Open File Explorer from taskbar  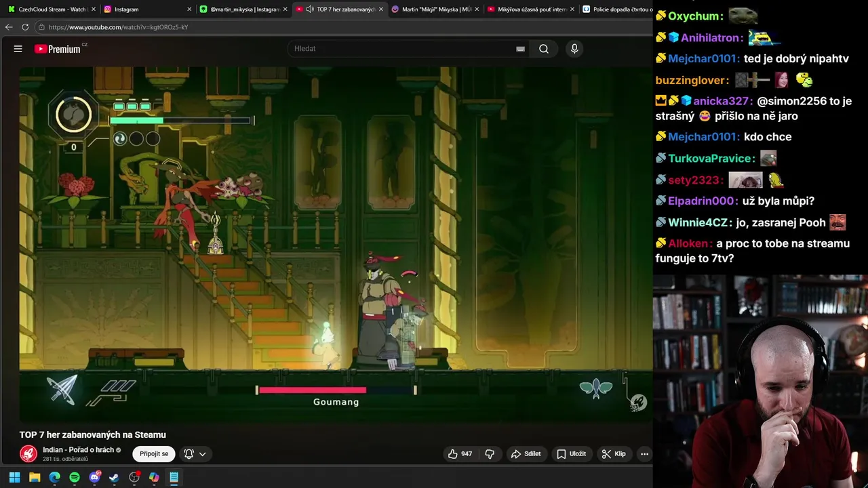[35, 477]
